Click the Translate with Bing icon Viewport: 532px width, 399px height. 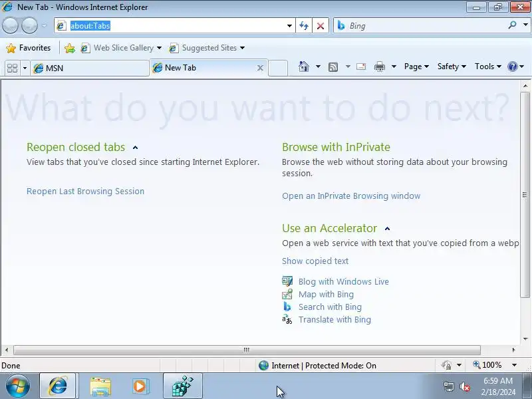pos(287,319)
